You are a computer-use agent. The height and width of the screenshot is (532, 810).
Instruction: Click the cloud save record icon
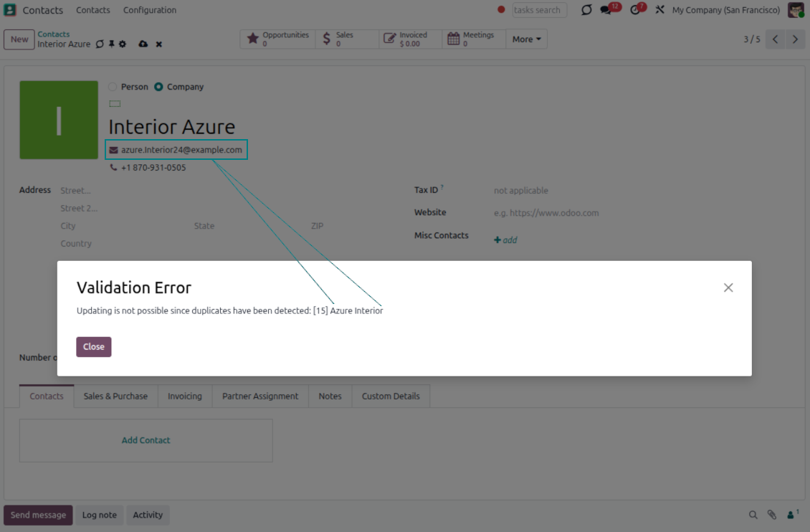point(143,44)
